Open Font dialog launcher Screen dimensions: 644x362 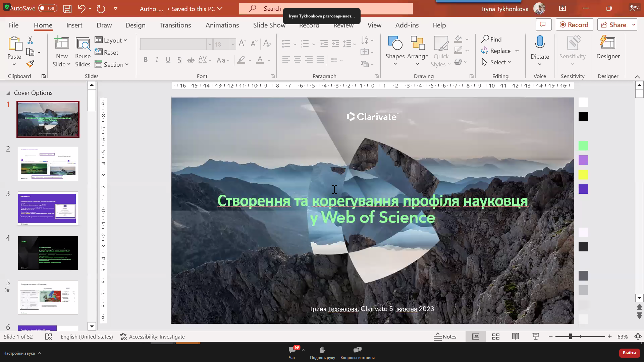(x=273, y=76)
